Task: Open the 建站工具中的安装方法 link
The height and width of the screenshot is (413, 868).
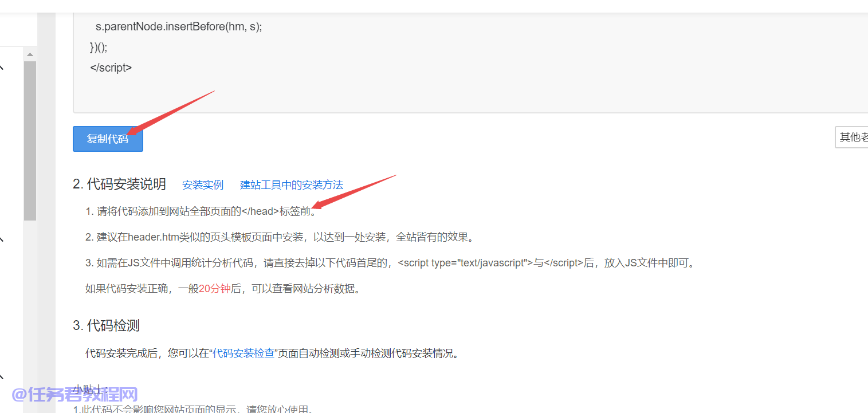Action: pos(292,185)
